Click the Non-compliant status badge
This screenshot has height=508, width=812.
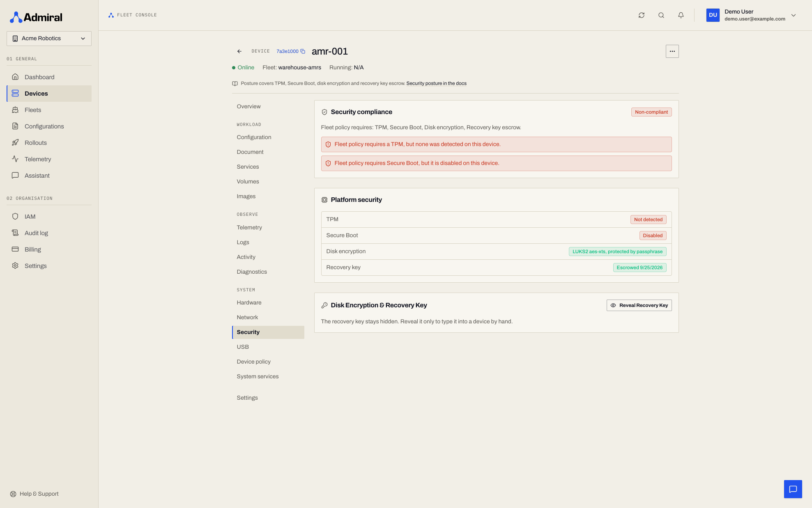(651, 112)
